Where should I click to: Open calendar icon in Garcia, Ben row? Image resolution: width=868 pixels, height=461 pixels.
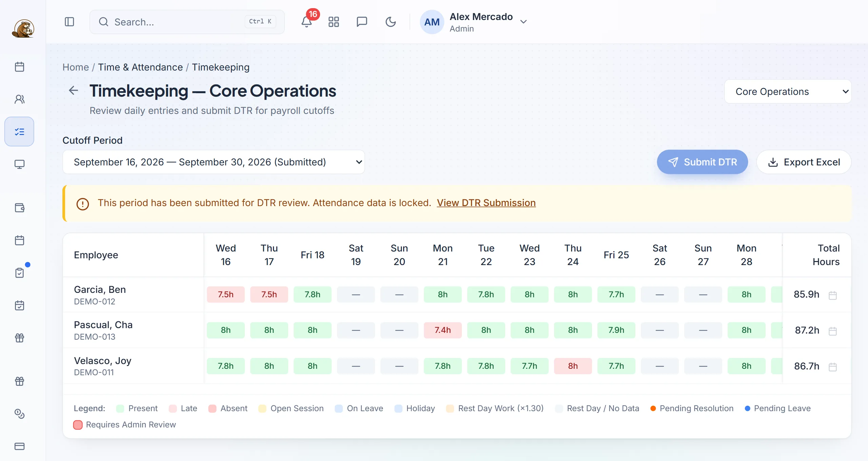point(833,295)
